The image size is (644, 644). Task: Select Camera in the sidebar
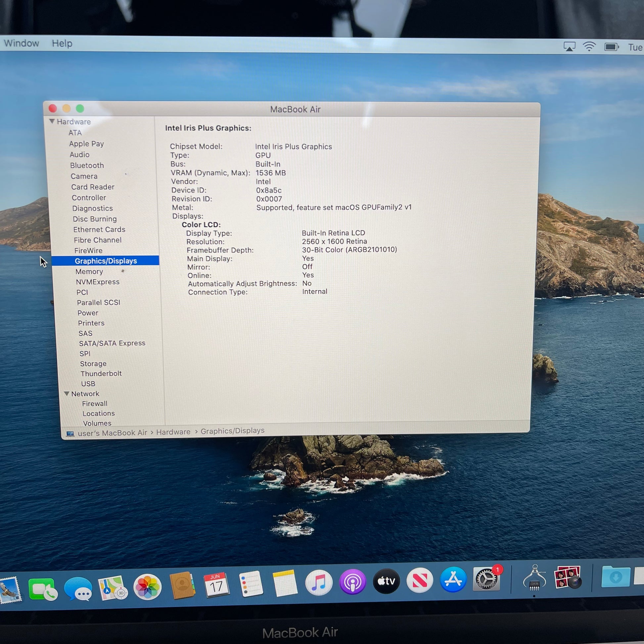[84, 176]
